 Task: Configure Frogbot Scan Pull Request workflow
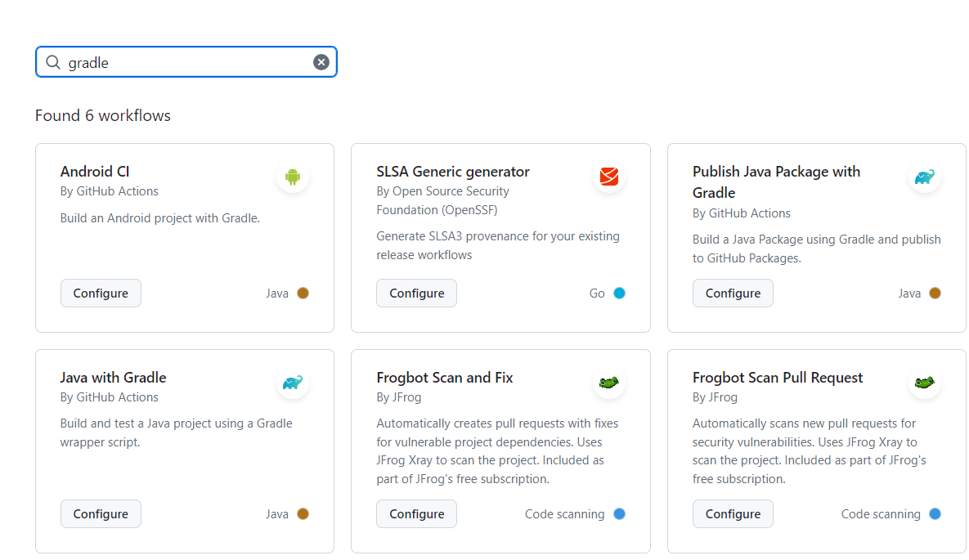[733, 514]
